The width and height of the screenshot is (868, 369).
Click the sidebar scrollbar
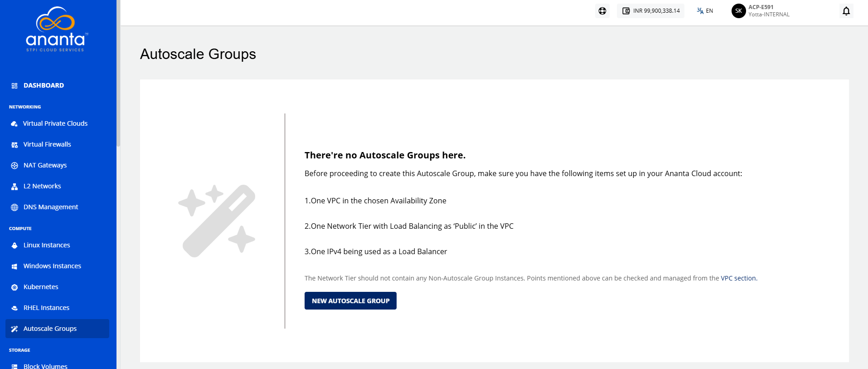[118, 73]
